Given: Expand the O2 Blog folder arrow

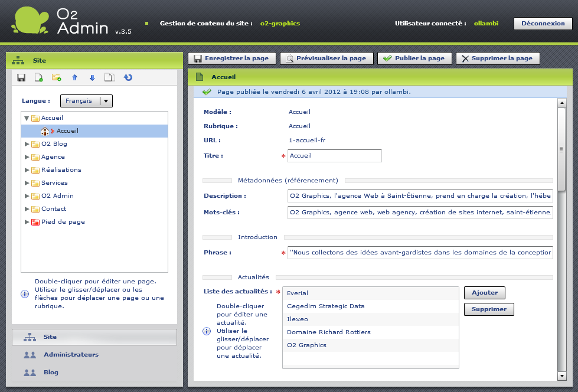Looking at the screenshot, I should (27, 144).
